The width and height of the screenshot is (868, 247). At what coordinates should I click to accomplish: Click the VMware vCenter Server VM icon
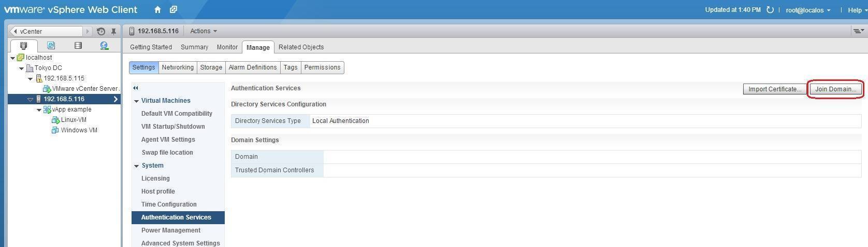[47, 89]
